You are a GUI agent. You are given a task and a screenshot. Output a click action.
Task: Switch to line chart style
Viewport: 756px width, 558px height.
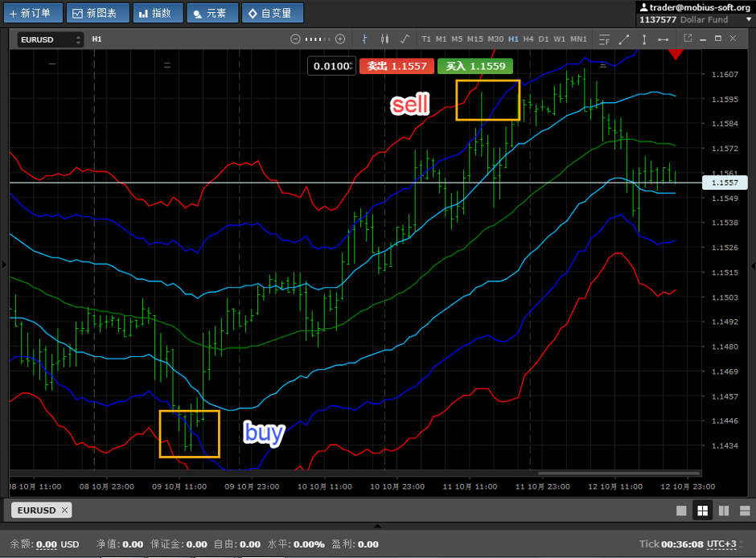coord(405,39)
